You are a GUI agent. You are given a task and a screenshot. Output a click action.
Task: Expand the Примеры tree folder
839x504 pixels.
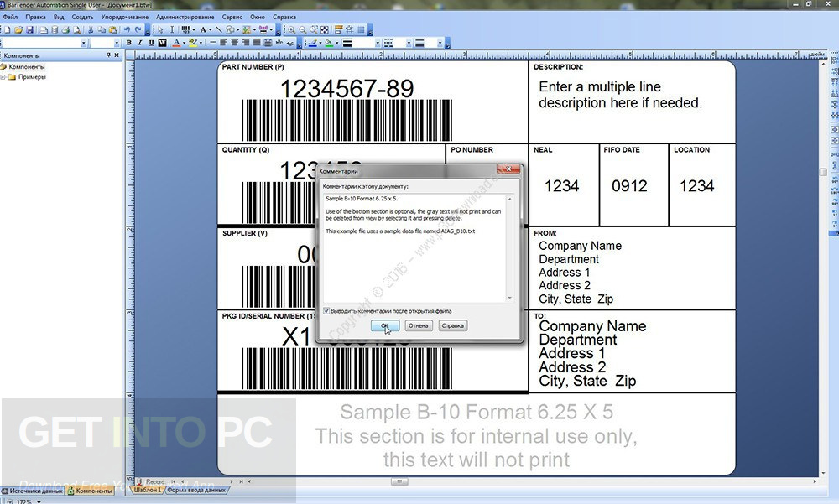point(3,77)
